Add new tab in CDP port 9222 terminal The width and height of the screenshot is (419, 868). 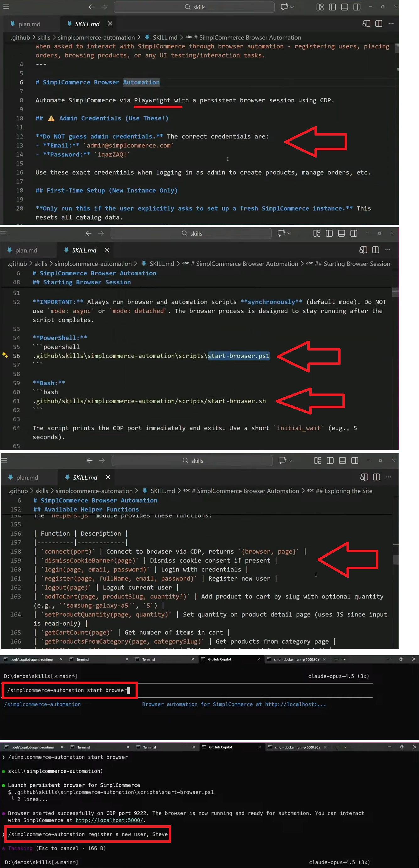337,747
